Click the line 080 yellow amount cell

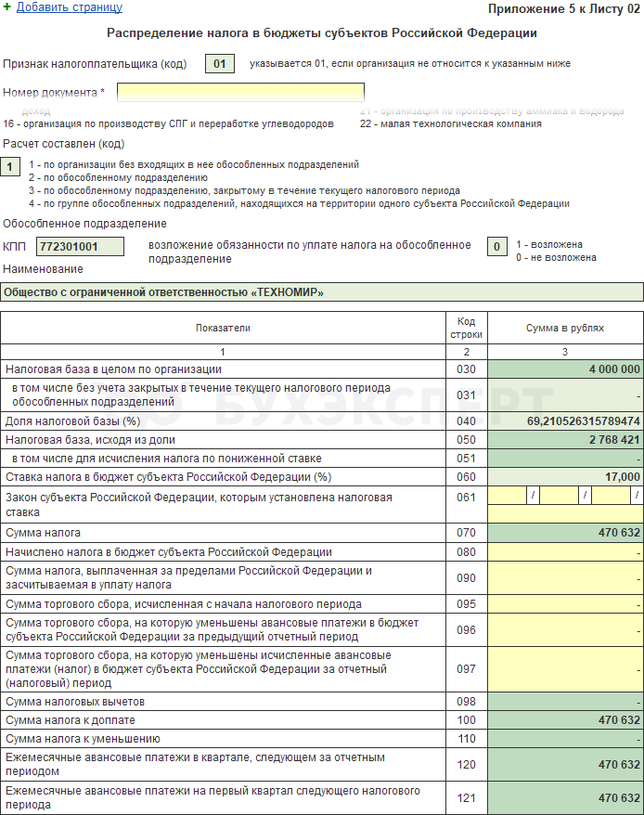point(565,552)
